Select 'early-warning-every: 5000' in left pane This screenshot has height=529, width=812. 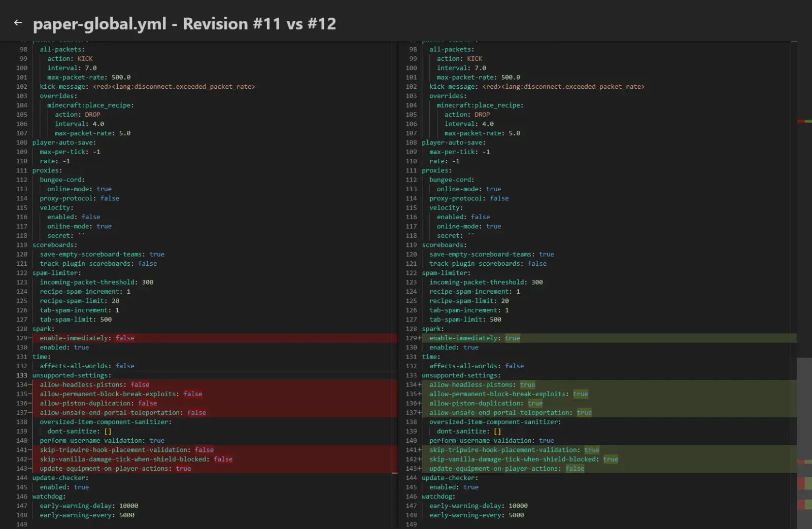point(87,515)
